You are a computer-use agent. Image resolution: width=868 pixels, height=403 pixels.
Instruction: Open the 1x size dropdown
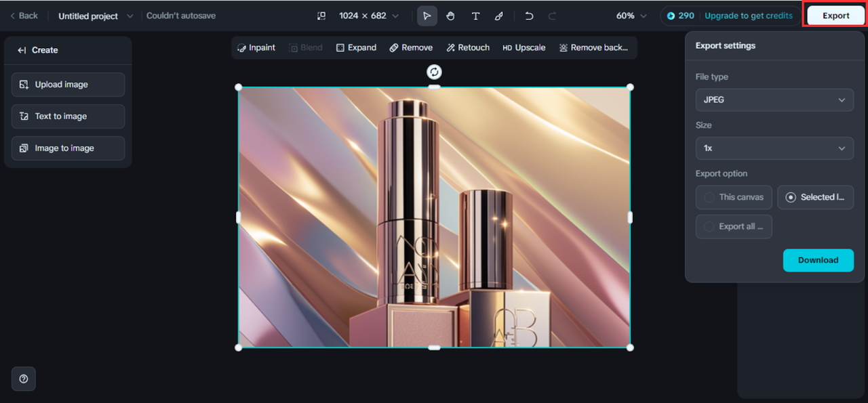774,148
